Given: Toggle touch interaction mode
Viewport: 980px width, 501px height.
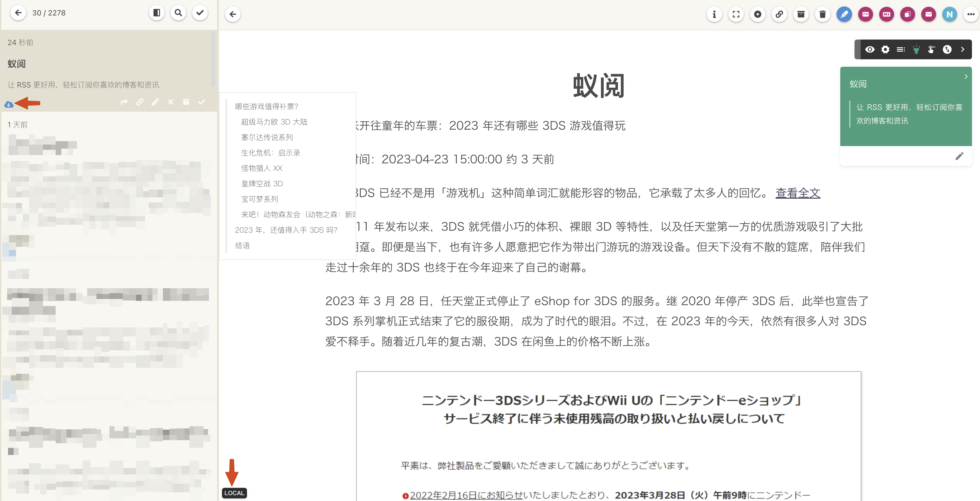Looking at the screenshot, I should [931, 49].
